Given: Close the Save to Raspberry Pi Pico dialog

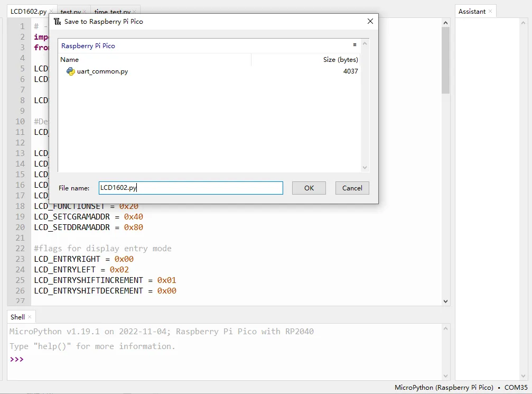Looking at the screenshot, I should [370, 21].
